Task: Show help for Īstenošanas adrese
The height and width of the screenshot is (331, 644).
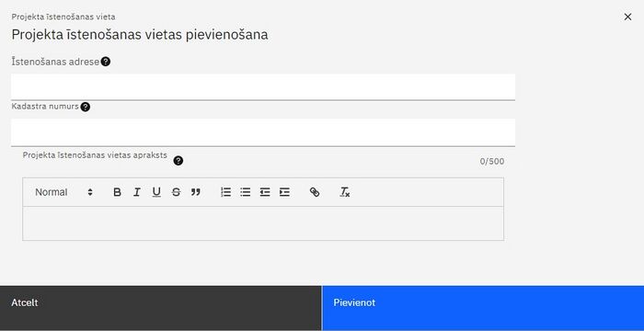Action: click(106, 62)
